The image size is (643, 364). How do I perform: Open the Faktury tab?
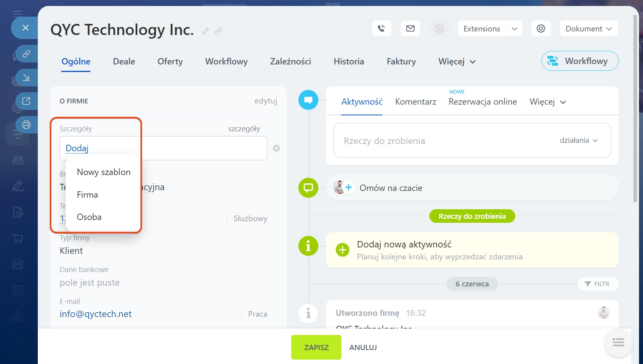[x=401, y=62]
